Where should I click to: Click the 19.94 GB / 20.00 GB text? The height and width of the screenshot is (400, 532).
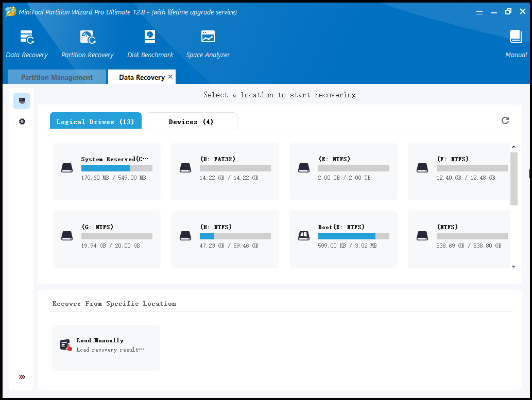(x=111, y=246)
